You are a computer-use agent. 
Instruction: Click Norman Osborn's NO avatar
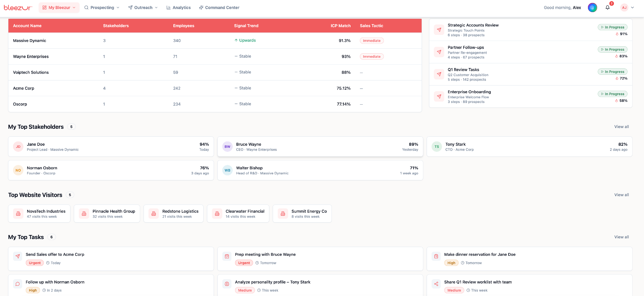[x=18, y=170]
